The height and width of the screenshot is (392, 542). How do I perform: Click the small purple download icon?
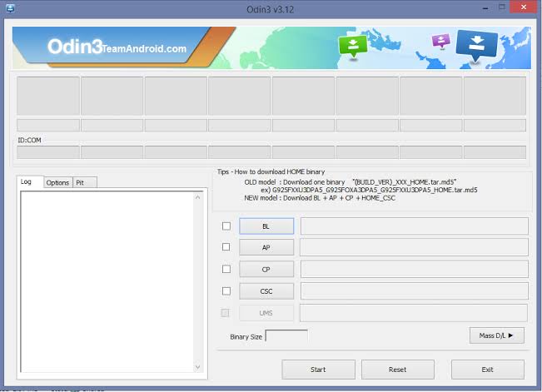[441, 41]
